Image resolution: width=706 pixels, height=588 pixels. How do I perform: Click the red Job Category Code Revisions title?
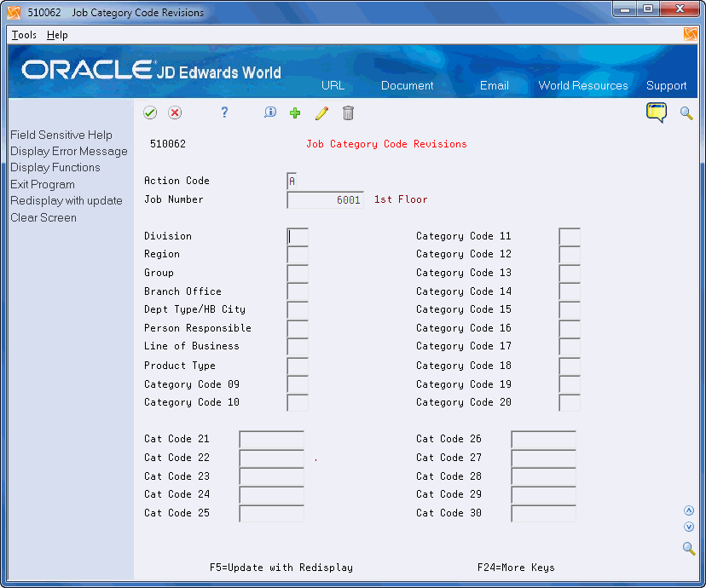(x=386, y=144)
